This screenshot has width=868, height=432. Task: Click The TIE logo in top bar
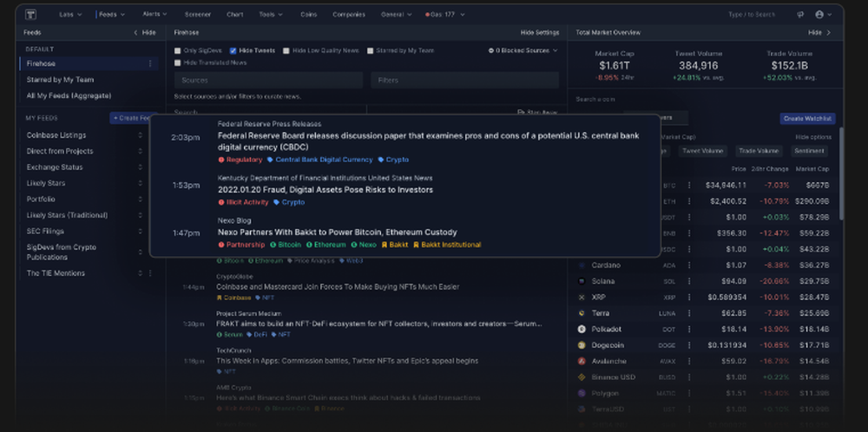[x=30, y=15]
